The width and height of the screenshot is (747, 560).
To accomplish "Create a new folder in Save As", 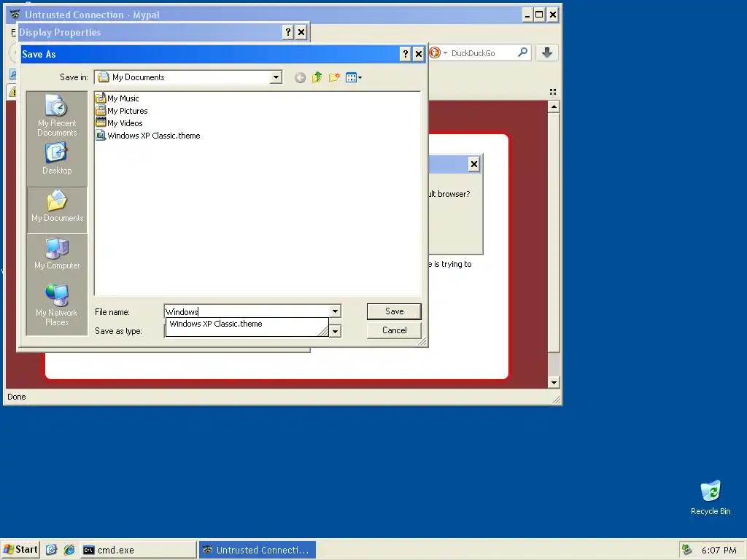I will pyautogui.click(x=334, y=77).
